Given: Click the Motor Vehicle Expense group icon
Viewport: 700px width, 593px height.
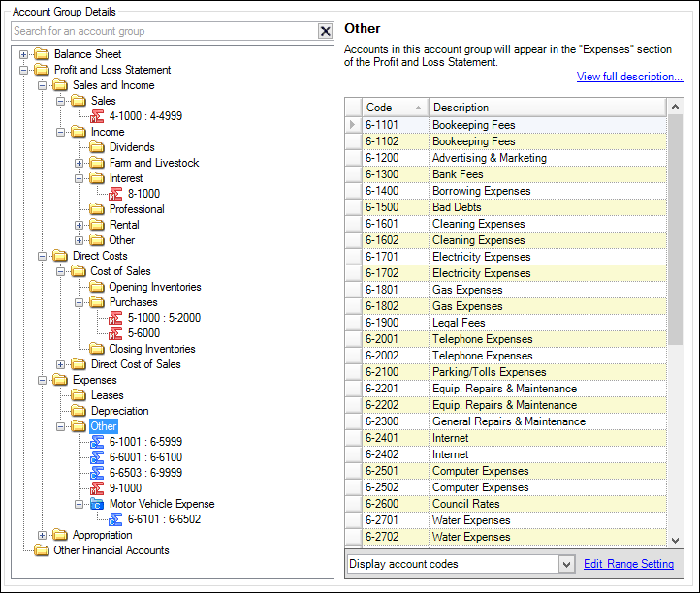Looking at the screenshot, I should pos(97,504).
